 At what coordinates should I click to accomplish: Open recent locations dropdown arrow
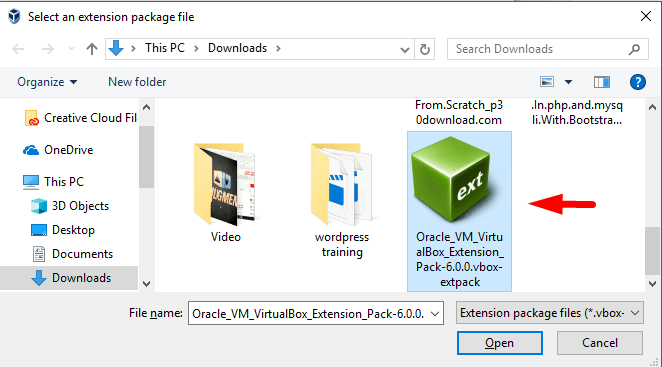click(x=71, y=49)
